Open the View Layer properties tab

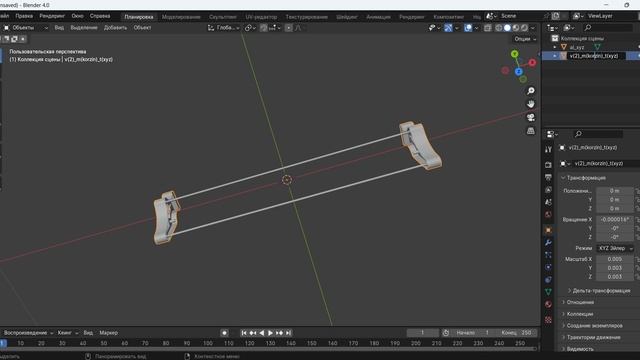point(548,190)
